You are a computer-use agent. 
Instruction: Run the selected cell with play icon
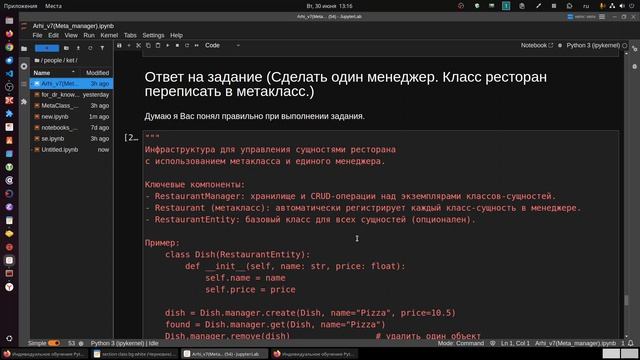167,45
